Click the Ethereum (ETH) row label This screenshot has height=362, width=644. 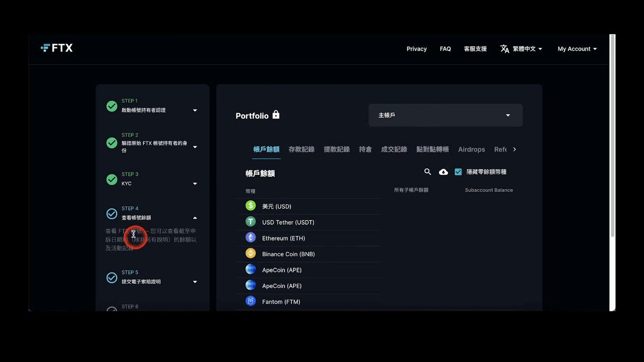coord(283,238)
